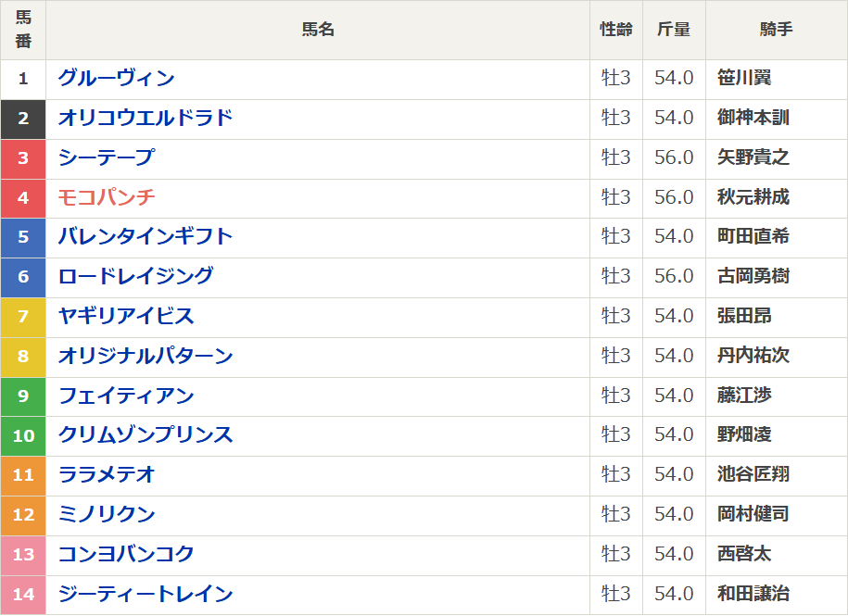Click horse name オリコウエルドラド
The height and width of the screenshot is (616, 848).
[145, 119]
